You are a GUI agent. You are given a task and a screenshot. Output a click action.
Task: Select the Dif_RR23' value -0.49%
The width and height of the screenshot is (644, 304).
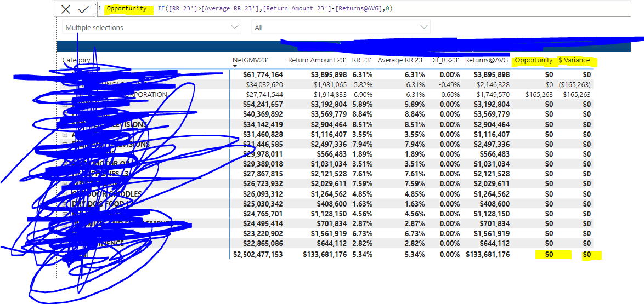click(x=449, y=84)
